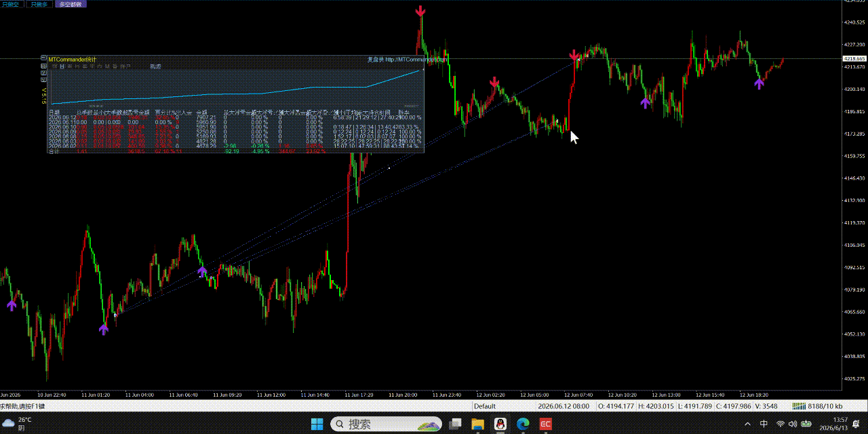Select the red sell arrow at the chart's highest peak
Viewport: 868px width, 434px height.
pyautogui.click(x=420, y=12)
